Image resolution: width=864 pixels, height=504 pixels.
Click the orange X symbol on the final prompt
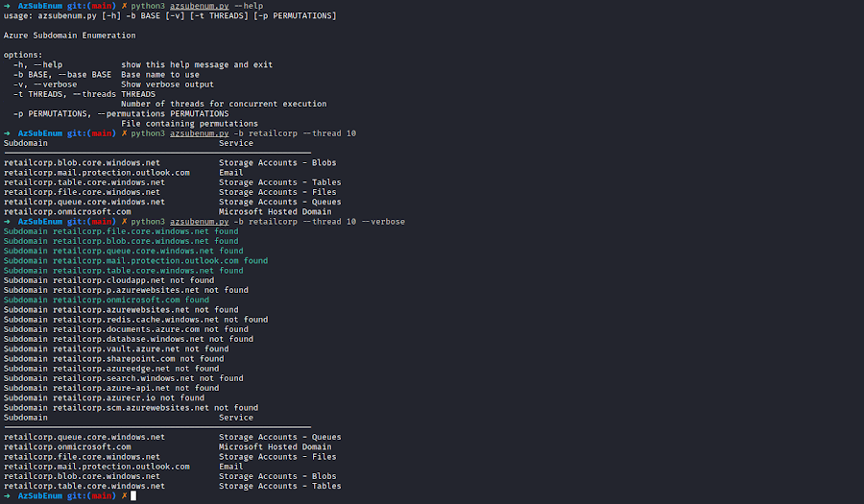pyautogui.click(x=124, y=495)
